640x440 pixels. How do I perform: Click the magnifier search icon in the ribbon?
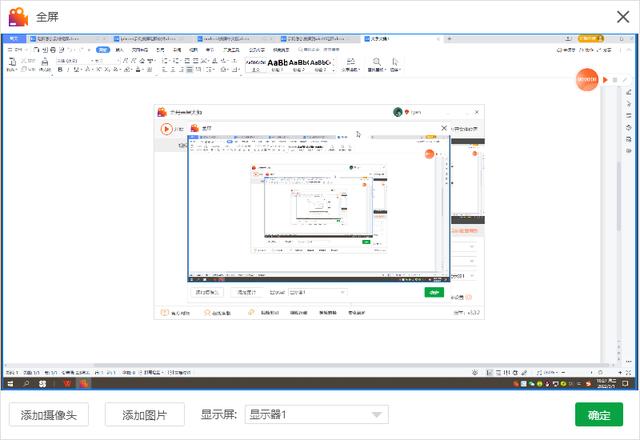(377, 62)
